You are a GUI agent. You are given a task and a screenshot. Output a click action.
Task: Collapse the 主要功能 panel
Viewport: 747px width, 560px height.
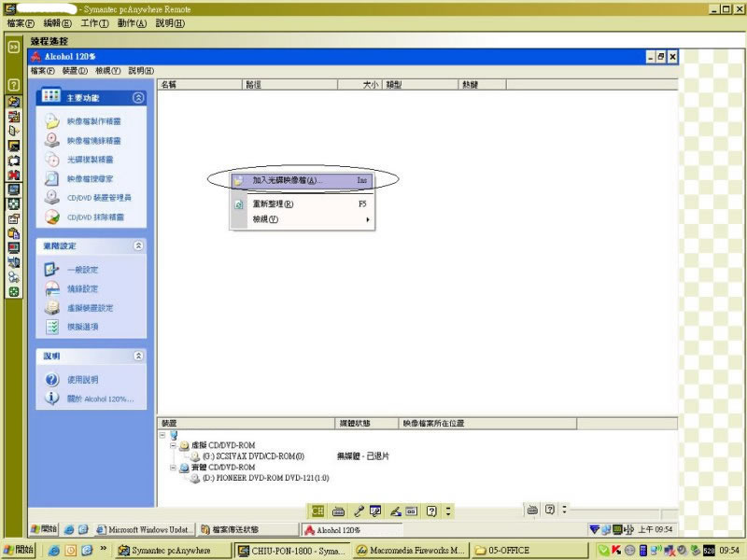click(138, 98)
